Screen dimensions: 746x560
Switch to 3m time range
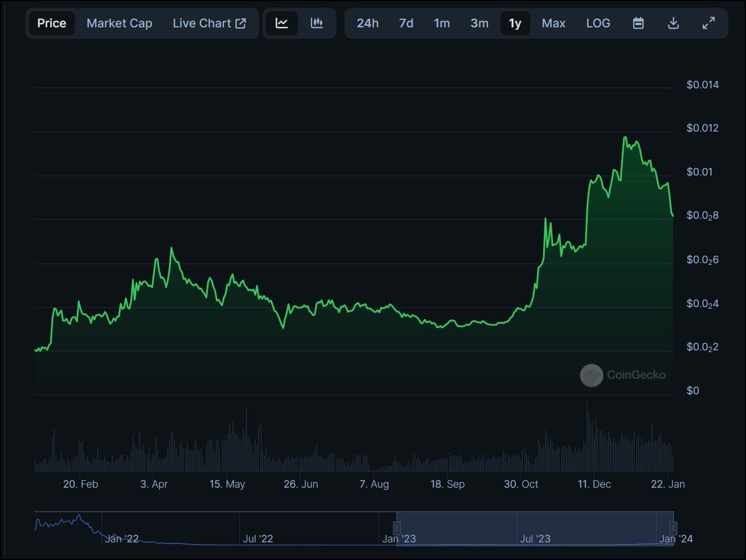(x=479, y=23)
